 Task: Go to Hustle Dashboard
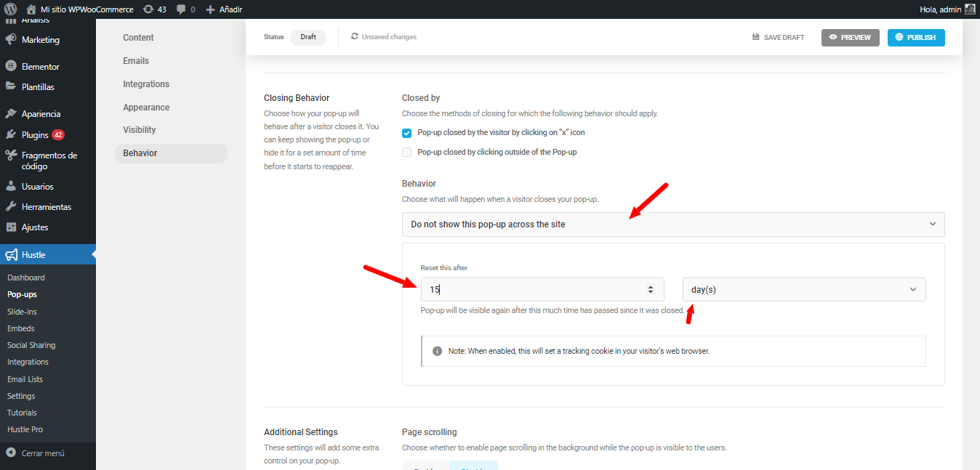tap(26, 277)
